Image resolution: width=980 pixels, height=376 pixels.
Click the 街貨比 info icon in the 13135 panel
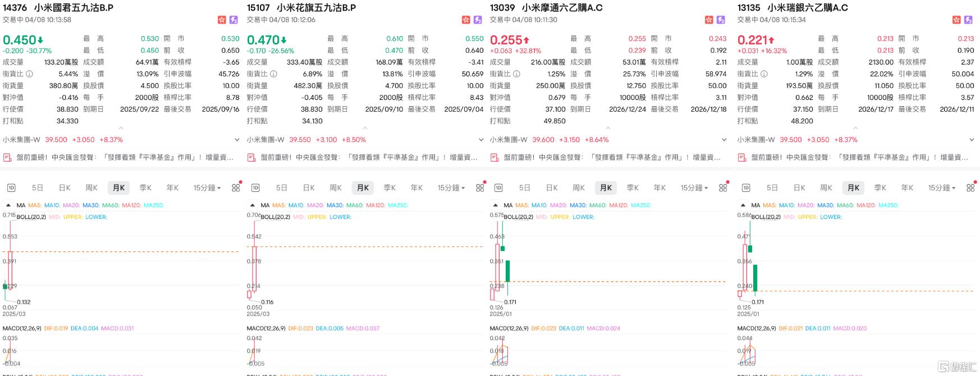[764, 74]
